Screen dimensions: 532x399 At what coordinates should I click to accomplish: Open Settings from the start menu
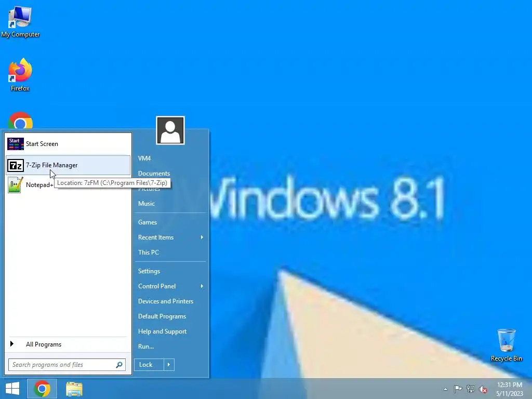click(x=149, y=271)
